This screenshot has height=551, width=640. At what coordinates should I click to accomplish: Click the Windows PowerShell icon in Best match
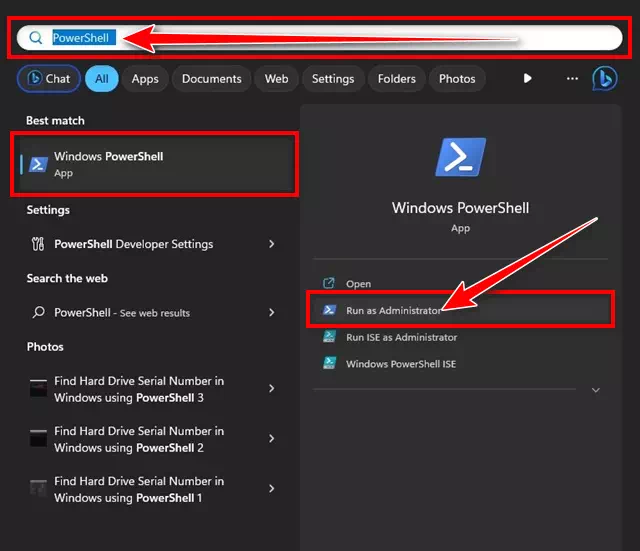pyautogui.click(x=38, y=164)
